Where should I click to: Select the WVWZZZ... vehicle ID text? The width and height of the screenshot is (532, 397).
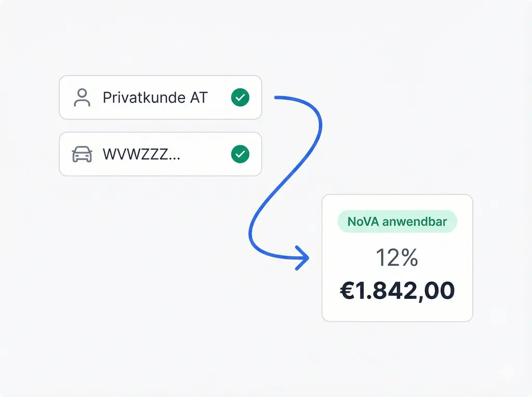(141, 154)
